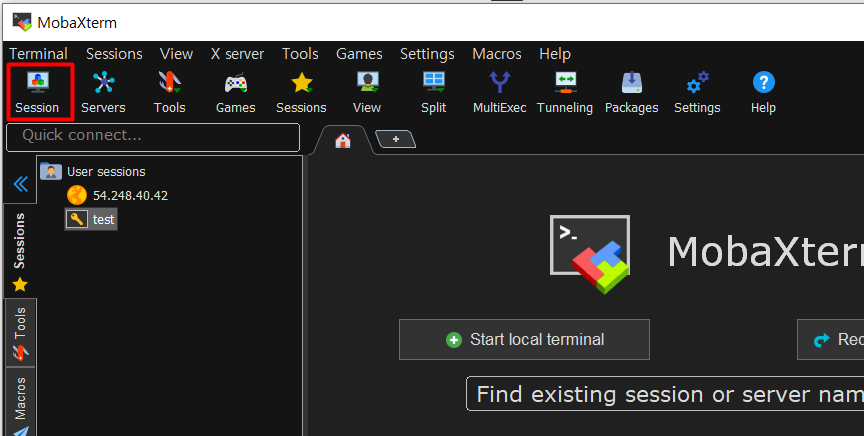Open the Help question mark toolbar button
The image size is (864, 436).
[x=763, y=92]
